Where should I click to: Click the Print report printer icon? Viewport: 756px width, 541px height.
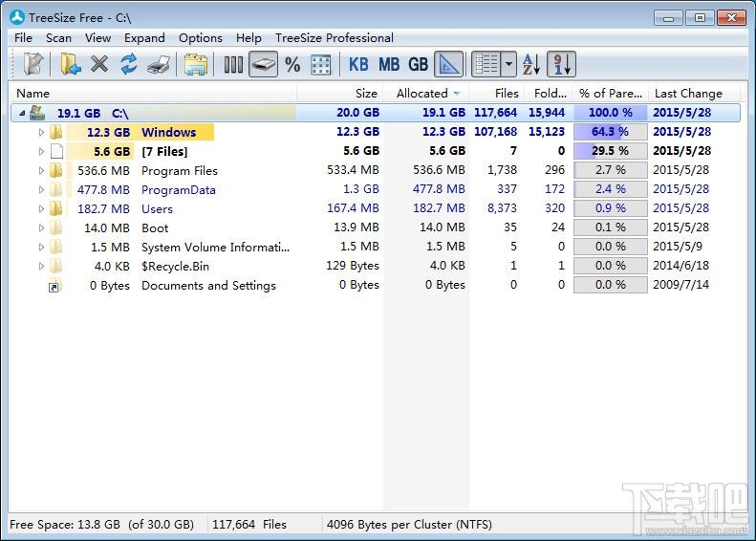click(159, 65)
